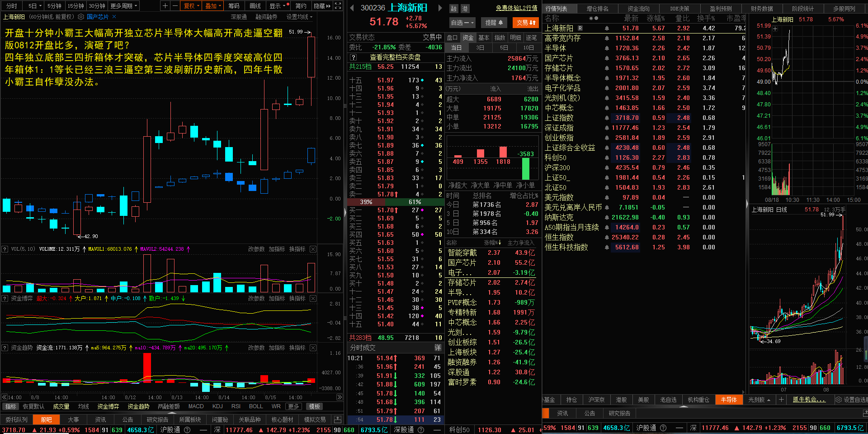Close the VOL indicator panel with its X

(x=312, y=249)
